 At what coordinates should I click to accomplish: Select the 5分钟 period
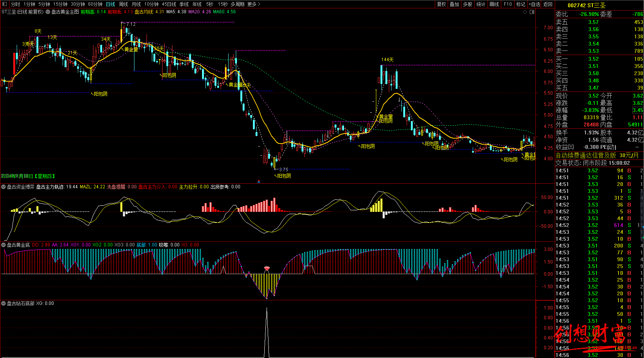[x=44, y=4]
